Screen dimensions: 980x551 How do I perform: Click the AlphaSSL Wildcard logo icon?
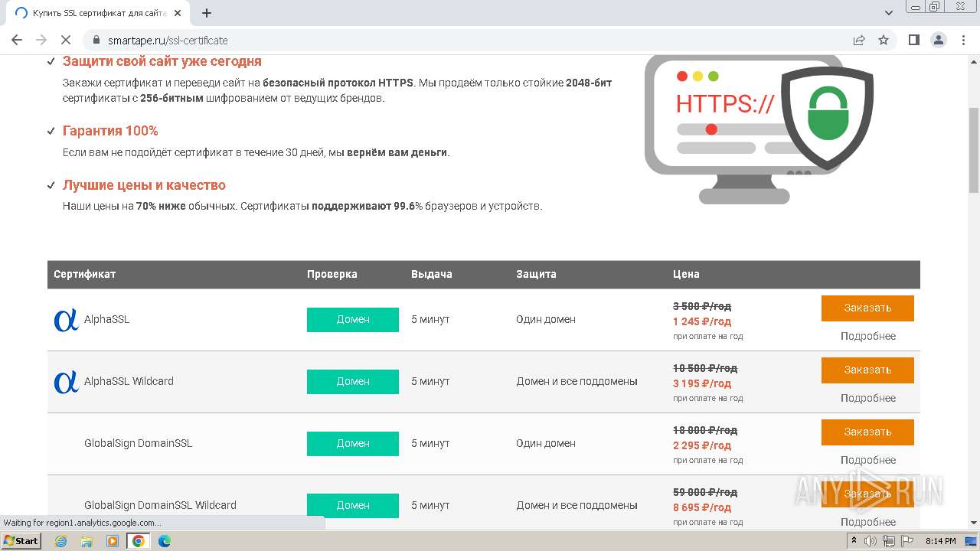click(x=66, y=381)
